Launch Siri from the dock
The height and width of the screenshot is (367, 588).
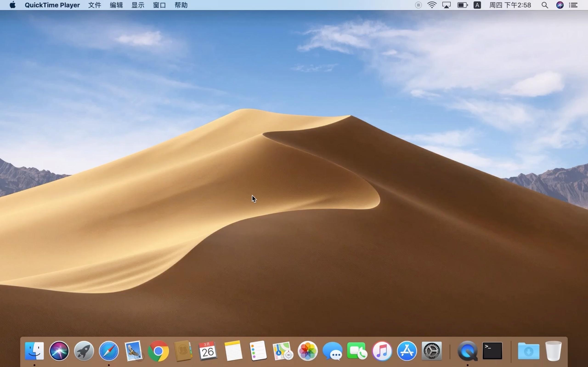click(59, 351)
